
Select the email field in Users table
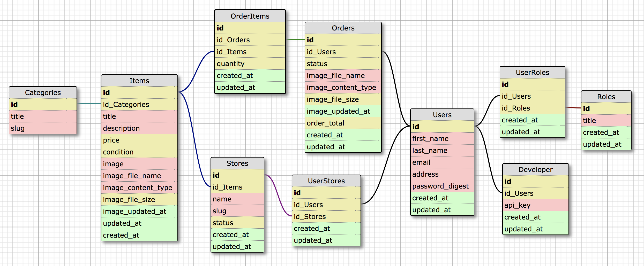[442, 162]
